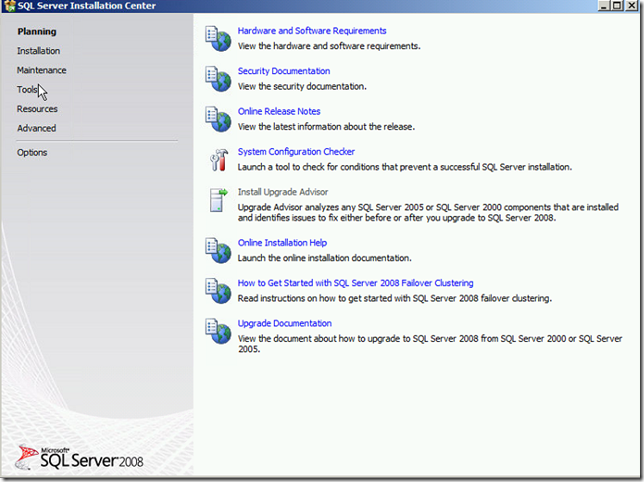Launch the System Configuration Checker link
This screenshot has height=482, width=644.
pos(296,151)
